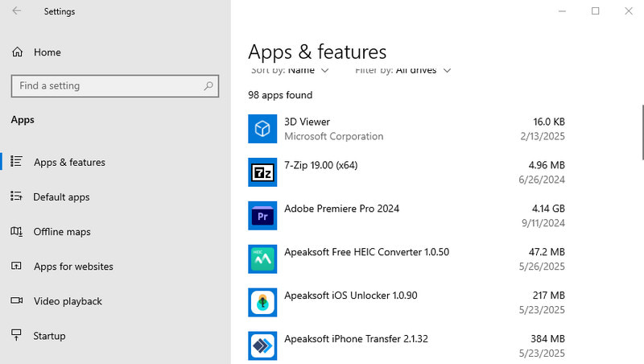The height and width of the screenshot is (364, 644).
Task: Click the Apeaksoft iOS Unlocker icon
Action: 262,302
